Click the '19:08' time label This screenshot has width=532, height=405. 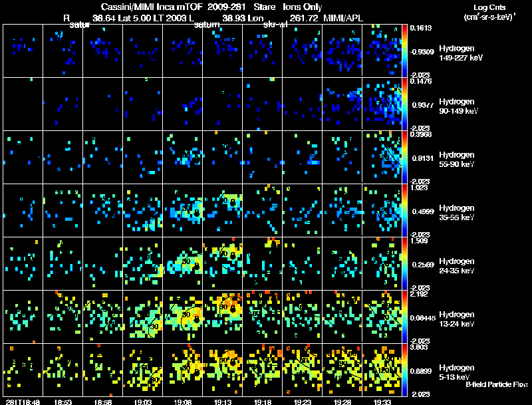coord(182,402)
